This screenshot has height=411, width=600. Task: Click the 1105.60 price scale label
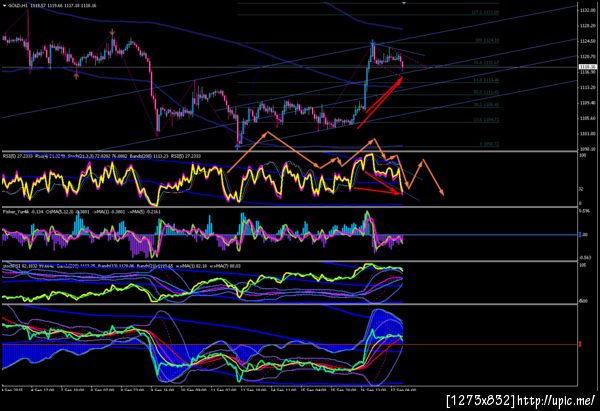[588, 118]
